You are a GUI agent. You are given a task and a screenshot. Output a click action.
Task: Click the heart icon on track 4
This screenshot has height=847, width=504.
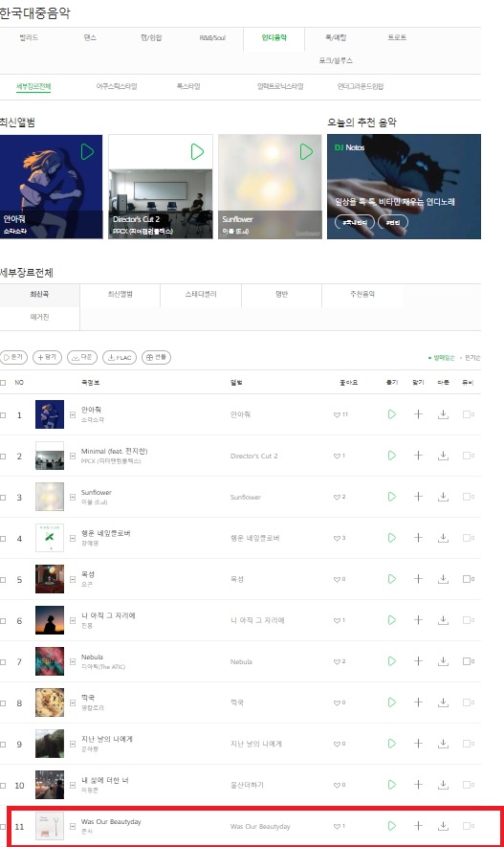click(337, 538)
